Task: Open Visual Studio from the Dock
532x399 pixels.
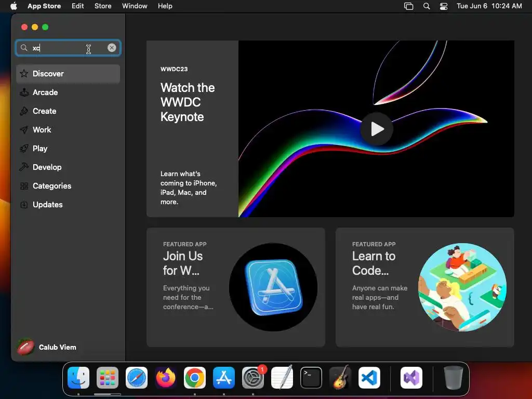Action: click(x=411, y=378)
